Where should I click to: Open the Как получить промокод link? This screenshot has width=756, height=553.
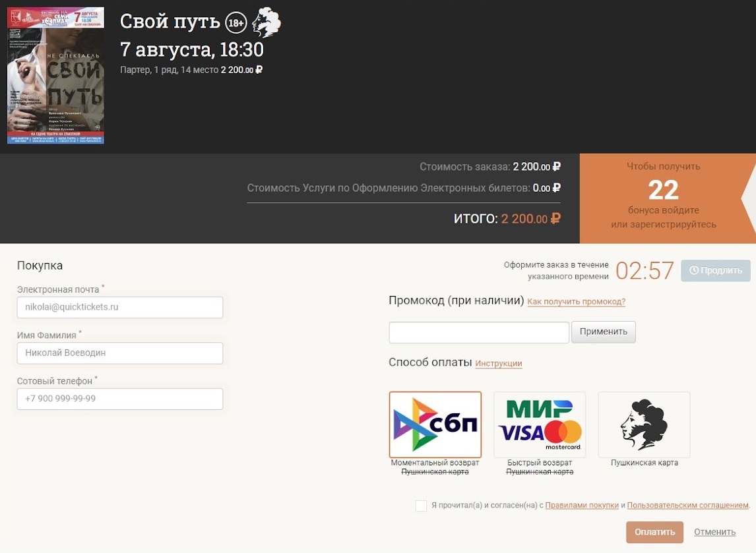pos(576,302)
